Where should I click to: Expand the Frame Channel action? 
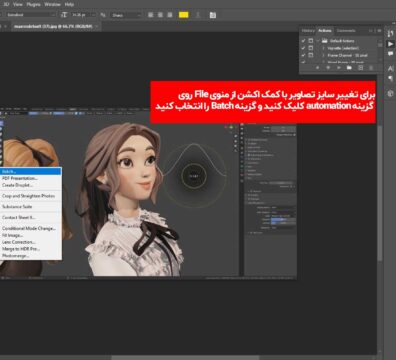click(323, 55)
